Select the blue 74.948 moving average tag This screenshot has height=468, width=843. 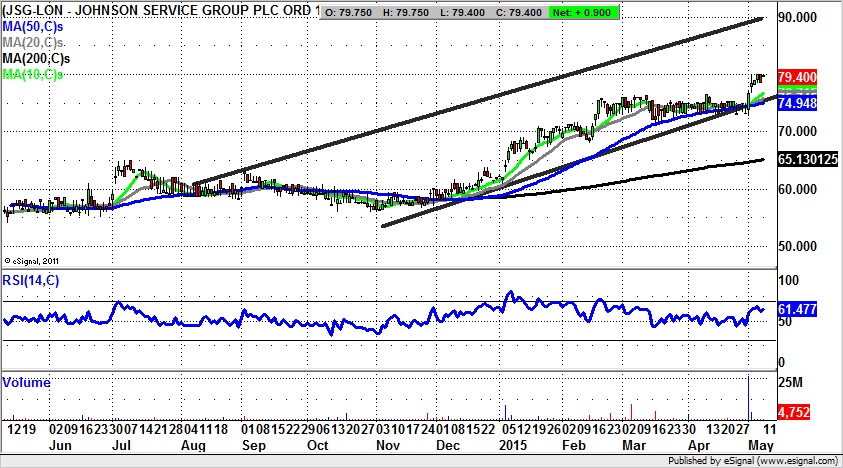[797, 103]
